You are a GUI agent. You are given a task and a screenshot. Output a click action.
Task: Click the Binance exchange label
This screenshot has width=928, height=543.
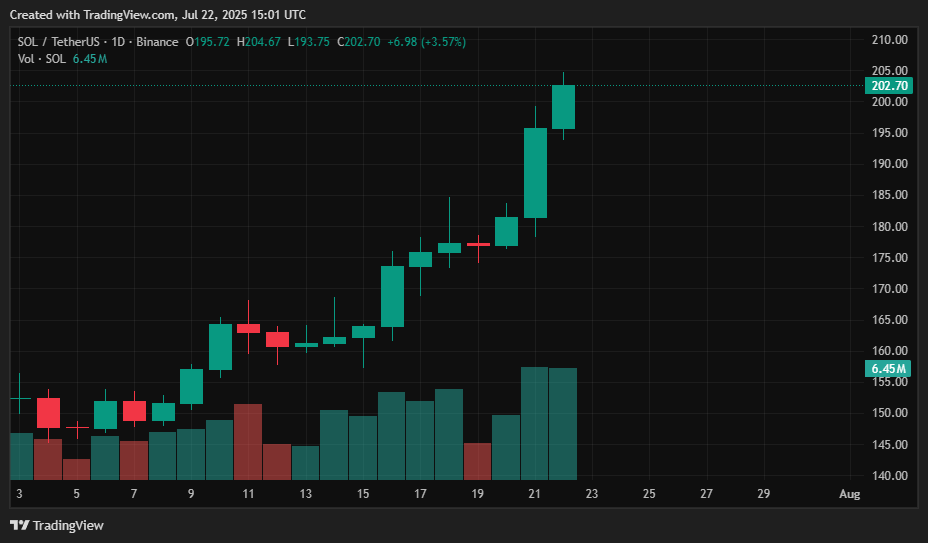click(155, 42)
